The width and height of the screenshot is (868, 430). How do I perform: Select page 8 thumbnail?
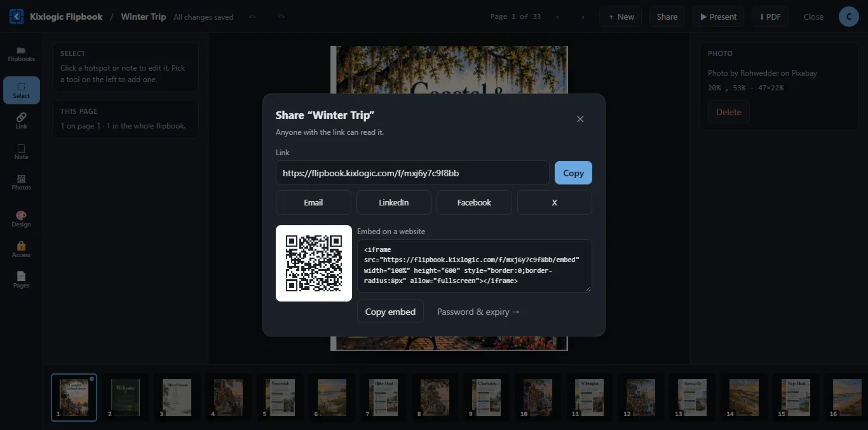(x=435, y=398)
